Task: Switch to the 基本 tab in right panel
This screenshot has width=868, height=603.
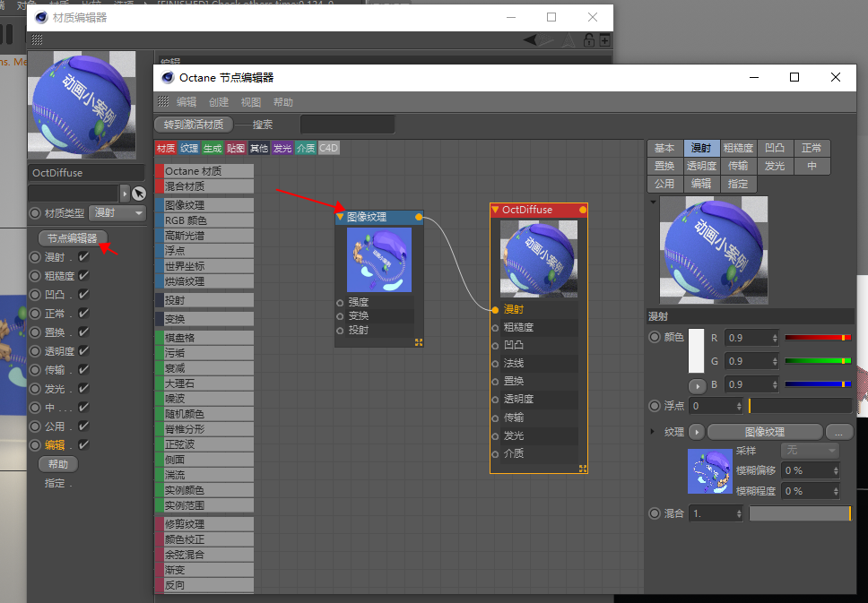Action: click(x=664, y=147)
